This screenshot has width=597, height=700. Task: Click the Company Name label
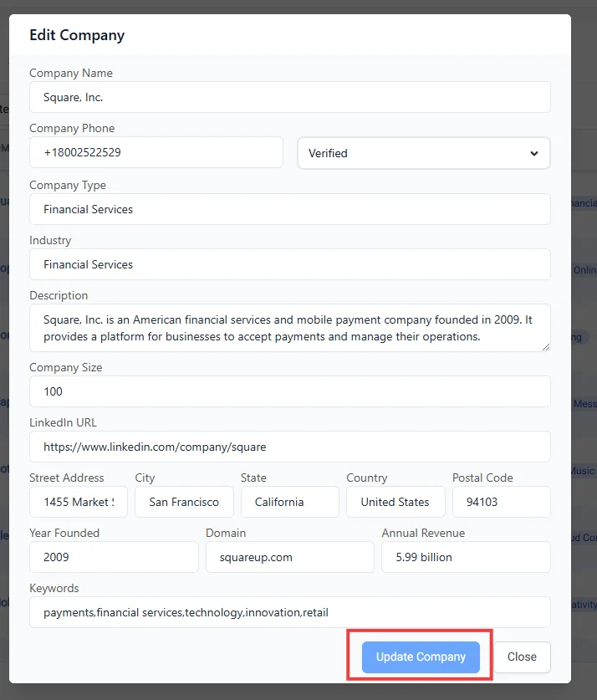[71, 73]
